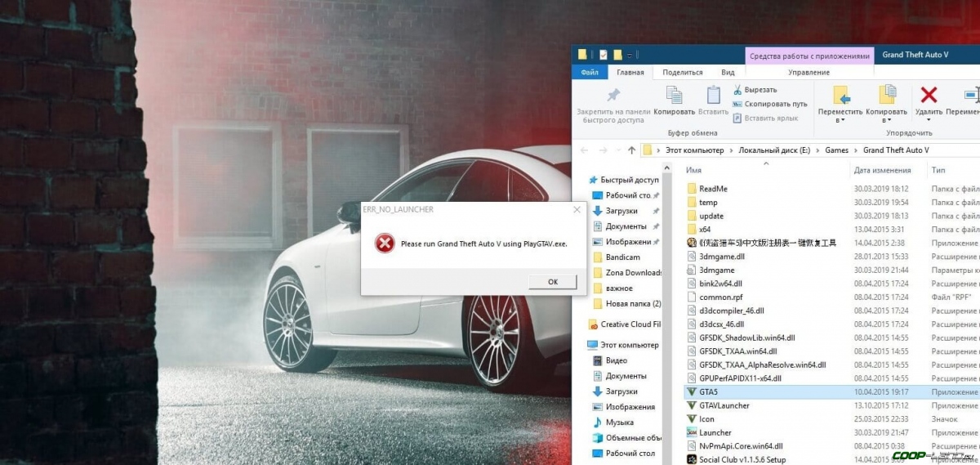Select the bink2w64.dll file icon
The width and height of the screenshot is (980, 465).
click(691, 284)
